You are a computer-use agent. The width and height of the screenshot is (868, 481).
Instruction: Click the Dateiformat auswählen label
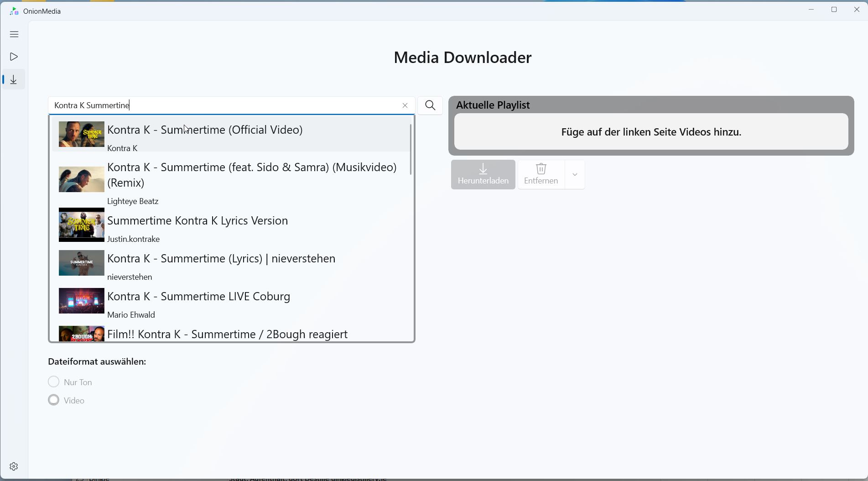pyautogui.click(x=97, y=361)
